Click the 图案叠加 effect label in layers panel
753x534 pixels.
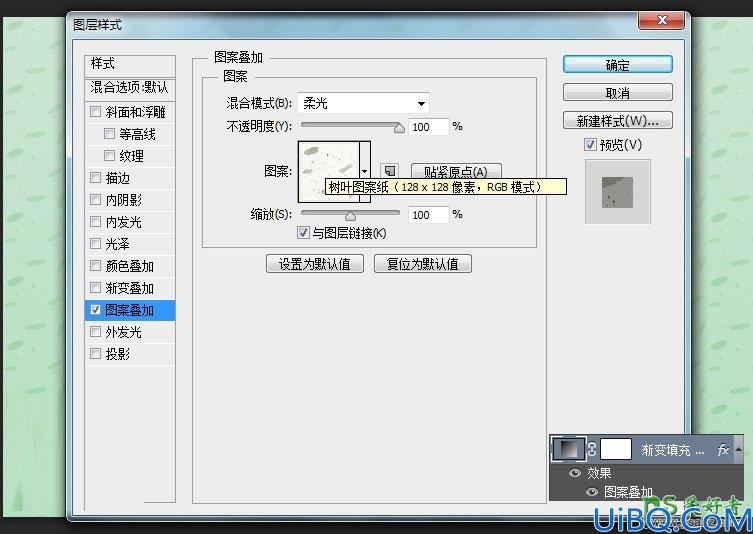[x=628, y=492]
